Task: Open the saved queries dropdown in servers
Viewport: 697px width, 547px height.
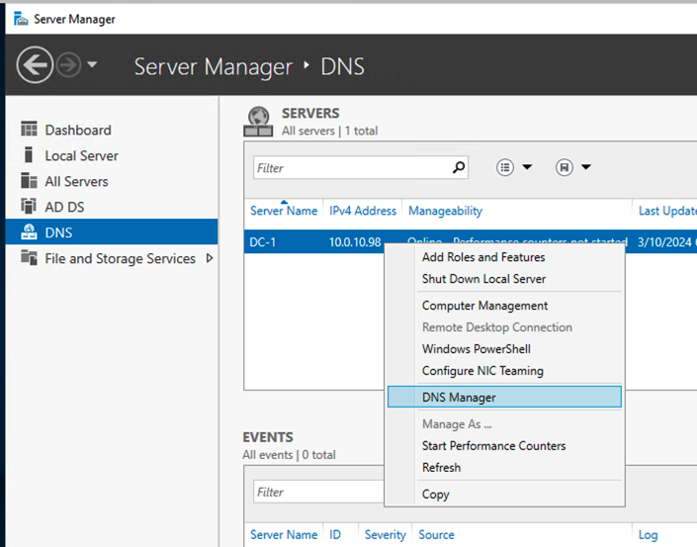Action: click(x=573, y=168)
